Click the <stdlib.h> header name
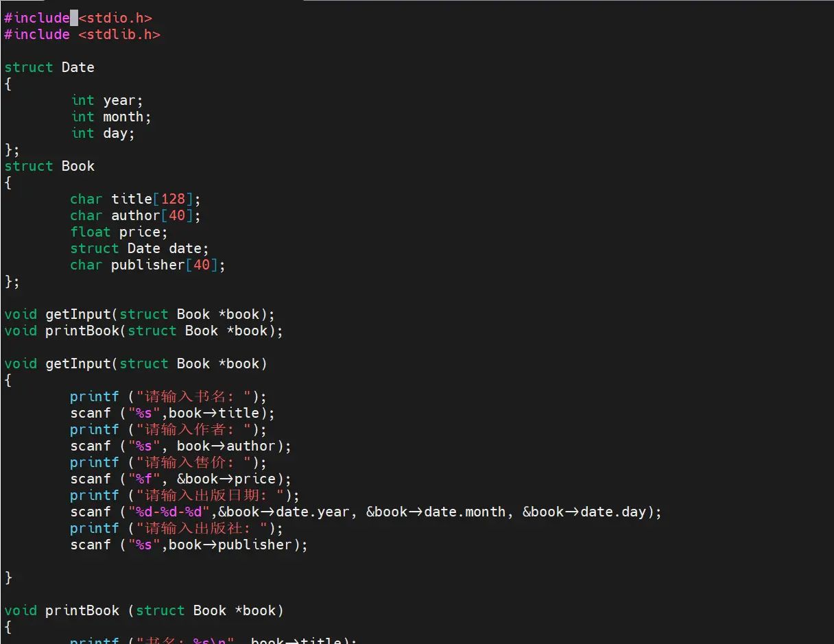This screenshot has width=834, height=644. tap(119, 34)
